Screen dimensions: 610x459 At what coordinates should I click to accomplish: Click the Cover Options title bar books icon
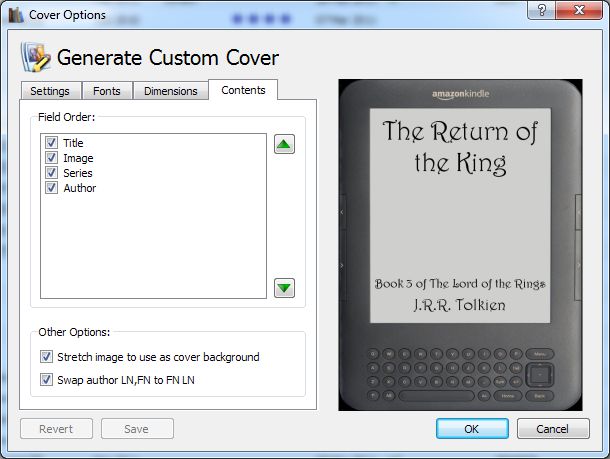point(16,15)
